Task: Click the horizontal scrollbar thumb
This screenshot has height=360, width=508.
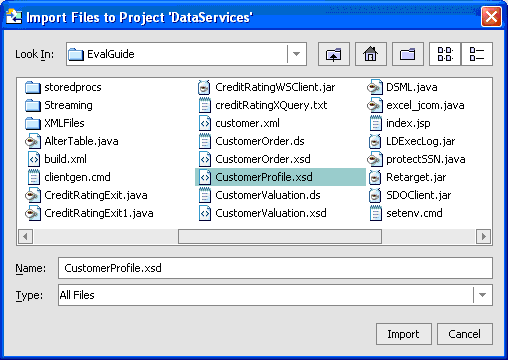Action: pos(280,237)
